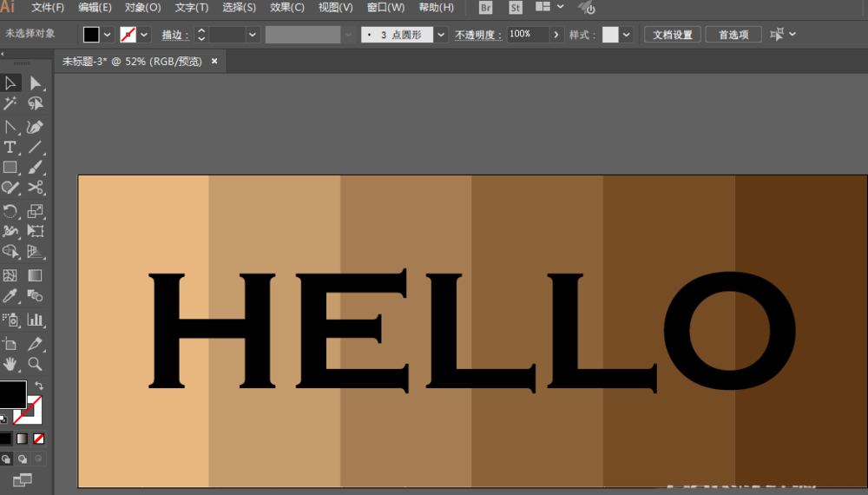The image size is (868, 495).
Task: Select the Lasso tool
Action: point(36,103)
